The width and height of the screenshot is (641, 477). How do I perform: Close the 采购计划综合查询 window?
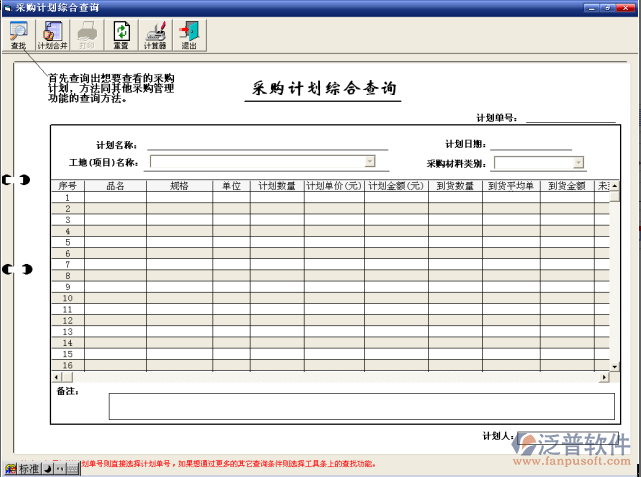[625, 8]
